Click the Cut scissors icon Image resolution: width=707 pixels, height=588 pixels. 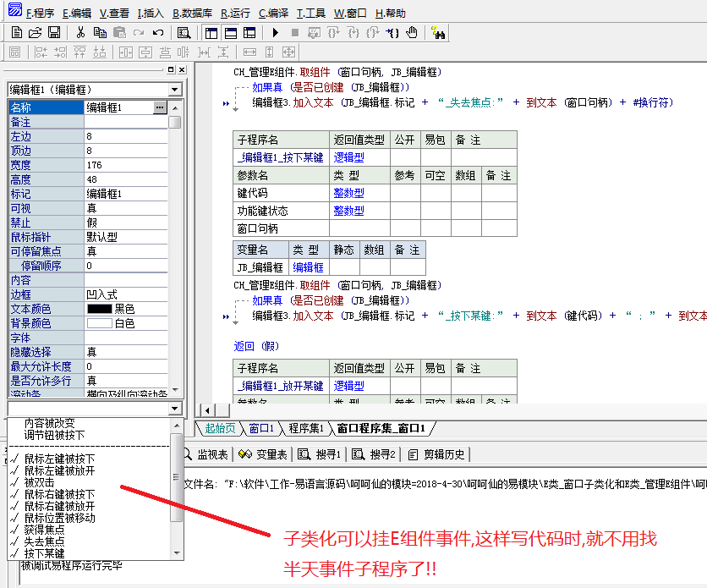pyautogui.click(x=80, y=32)
